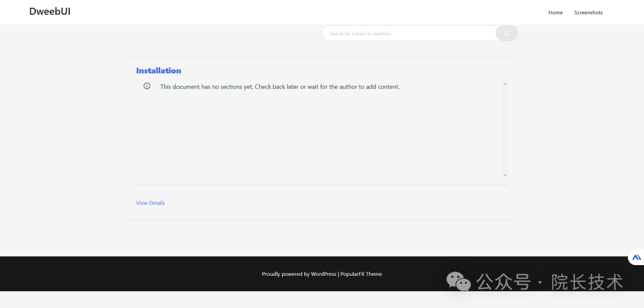Click the scrollbar down arrow in Installation panel

coord(505,175)
